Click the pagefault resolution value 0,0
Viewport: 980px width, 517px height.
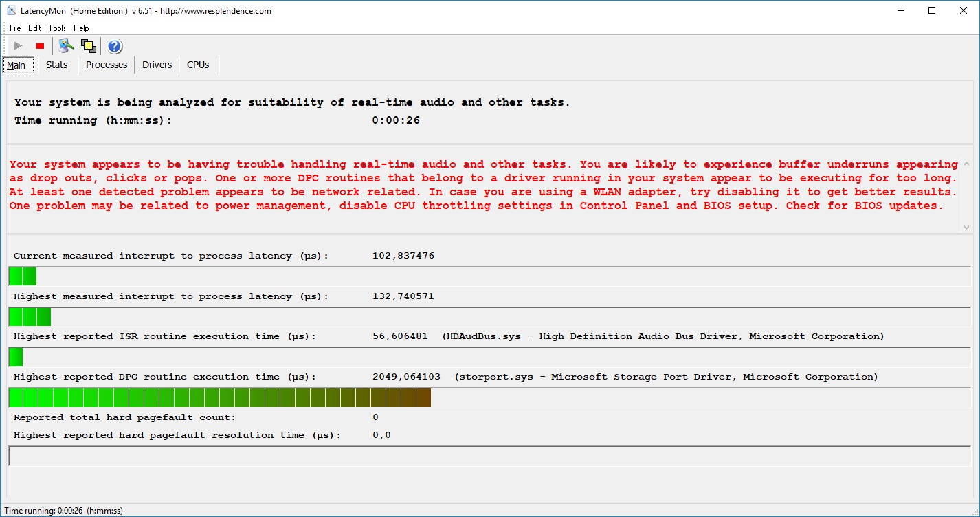pyautogui.click(x=381, y=435)
